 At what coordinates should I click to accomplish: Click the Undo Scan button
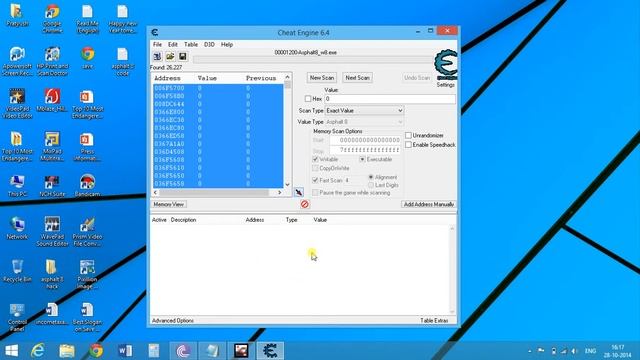[417, 78]
